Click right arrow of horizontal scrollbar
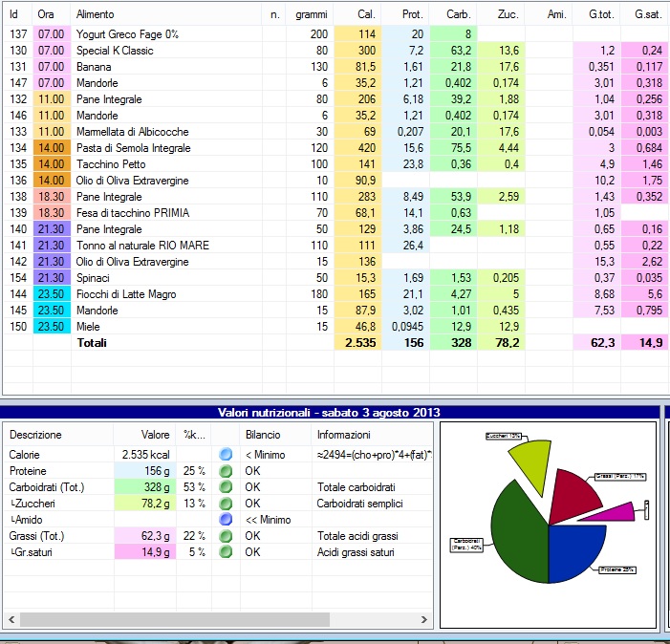 tap(423, 619)
